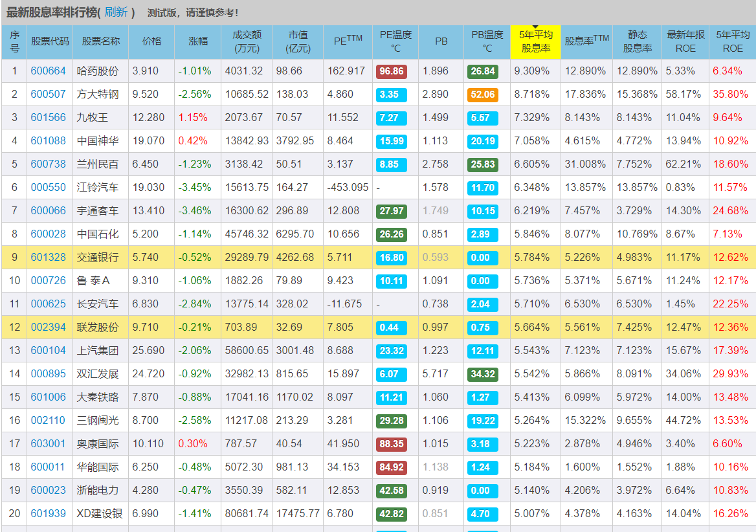Click orange PB温度 badge 52.06 for 方大特钢
Image resolution: width=756 pixels, height=532 pixels.
coord(482,94)
